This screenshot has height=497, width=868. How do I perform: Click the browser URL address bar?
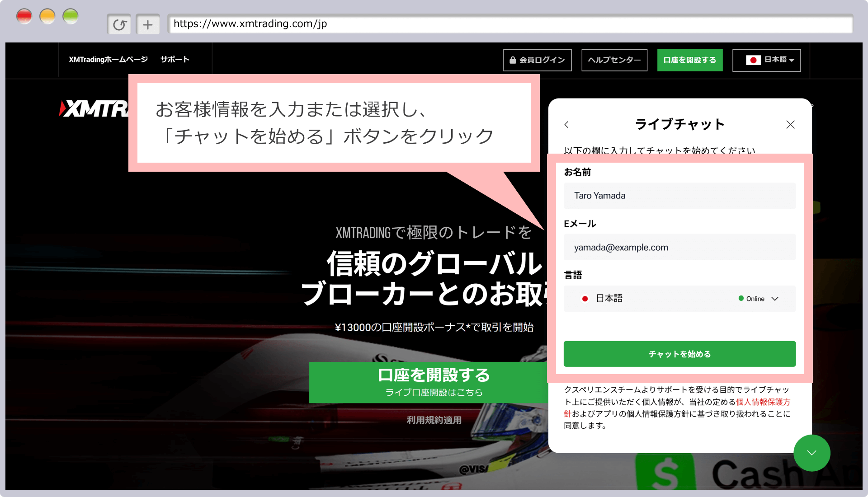[x=510, y=24]
